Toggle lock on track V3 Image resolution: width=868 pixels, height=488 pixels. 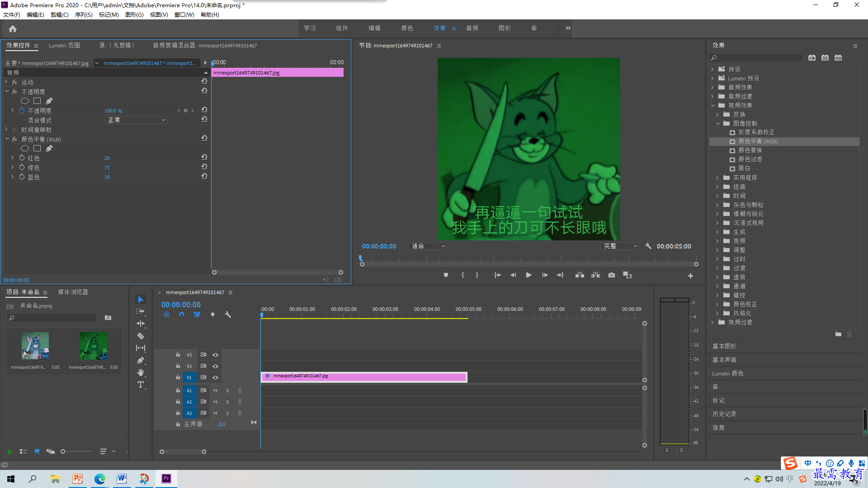[178, 355]
